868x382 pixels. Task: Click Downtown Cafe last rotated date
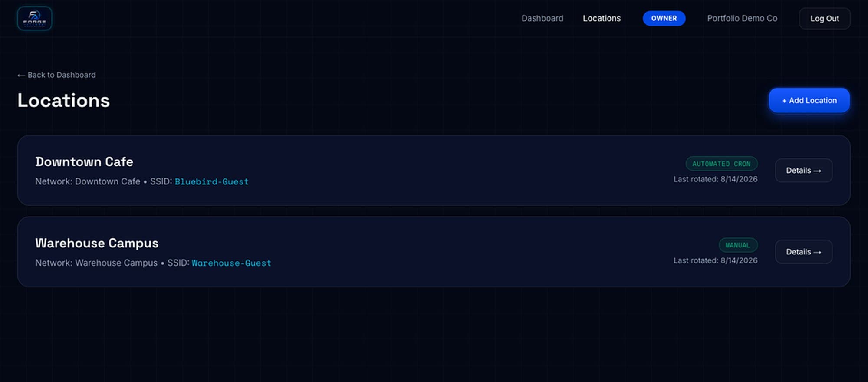point(715,179)
